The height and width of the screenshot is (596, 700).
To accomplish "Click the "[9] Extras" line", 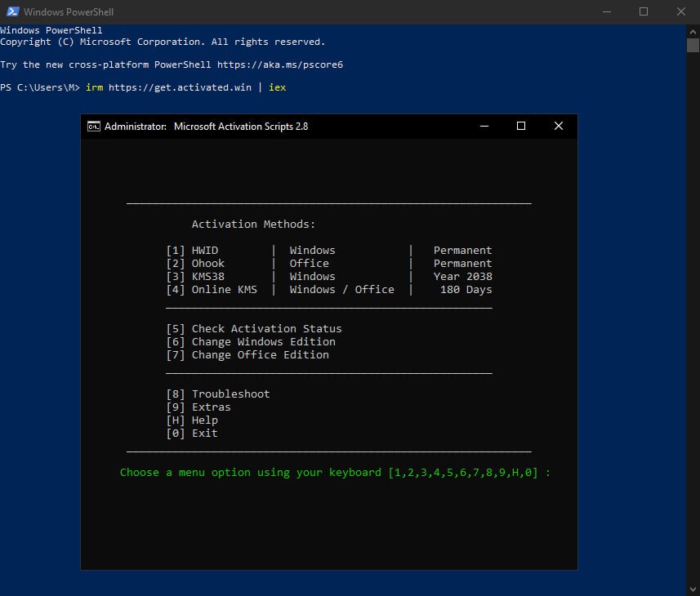I will pyautogui.click(x=198, y=407).
